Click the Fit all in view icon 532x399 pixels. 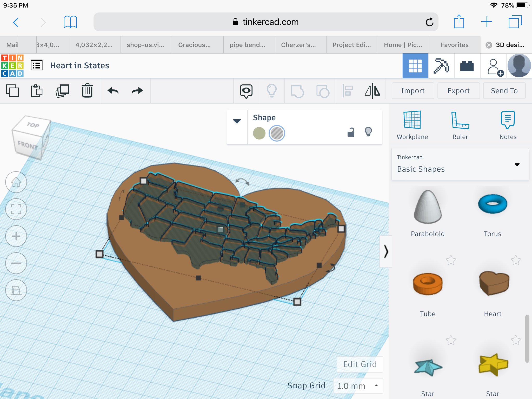coord(16,209)
